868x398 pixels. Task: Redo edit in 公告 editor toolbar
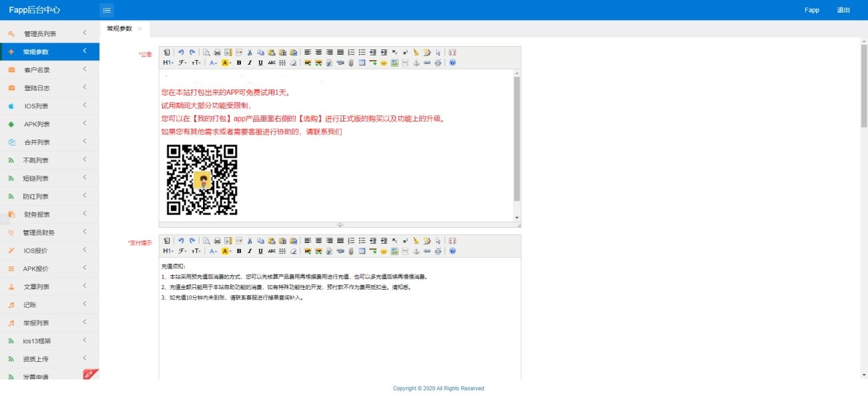pyautogui.click(x=192, y=52)
